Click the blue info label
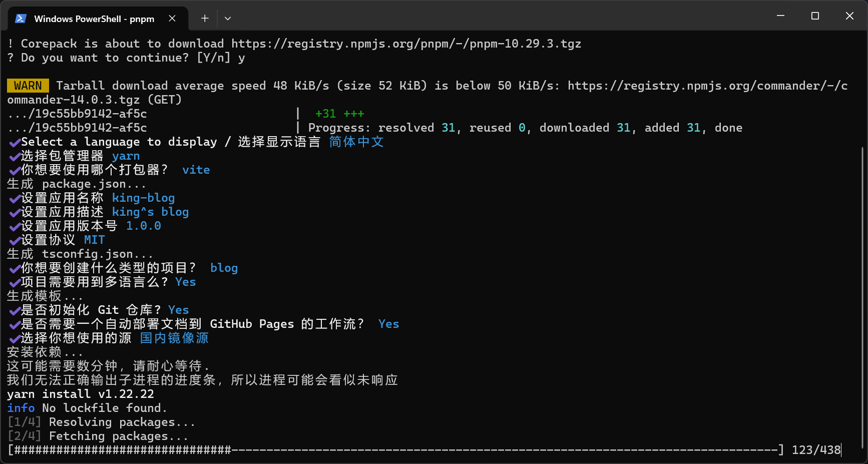 (x=21, y=408)
